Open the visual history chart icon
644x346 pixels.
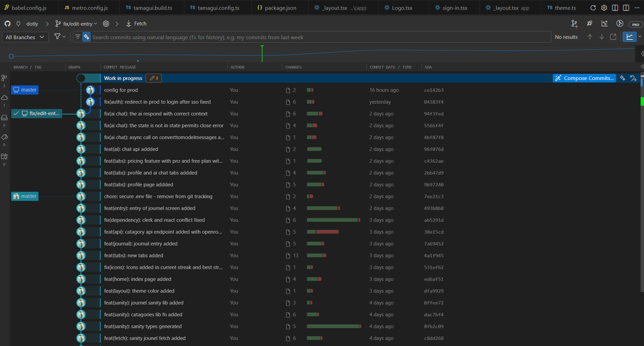tap(604, 24)
